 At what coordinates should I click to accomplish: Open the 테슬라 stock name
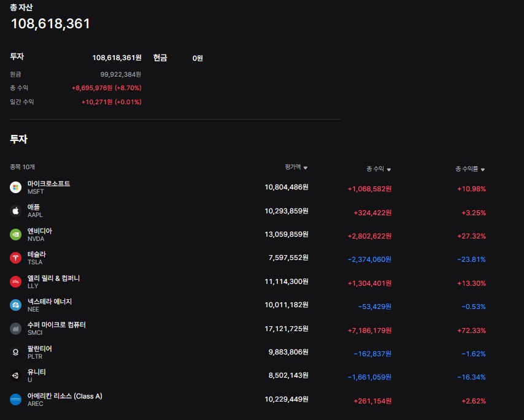tap(36, 254)
